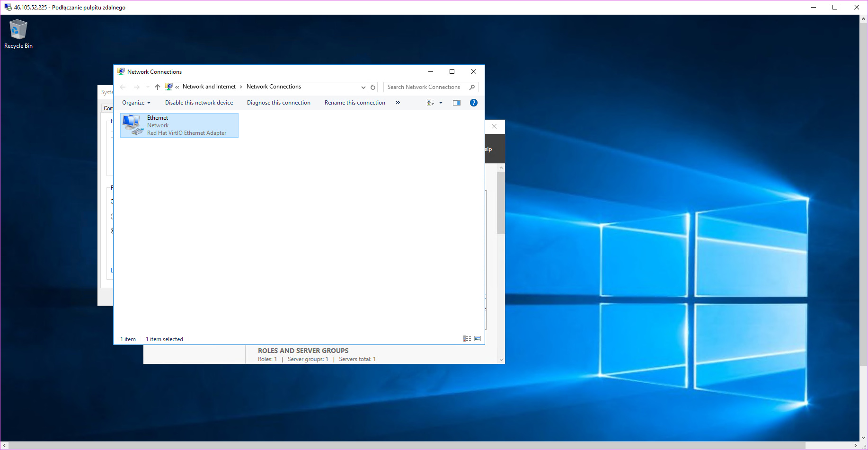Expand address bar history dropdown
The image size is (868, 450).
pyautogui.click(x=363, y=87)
